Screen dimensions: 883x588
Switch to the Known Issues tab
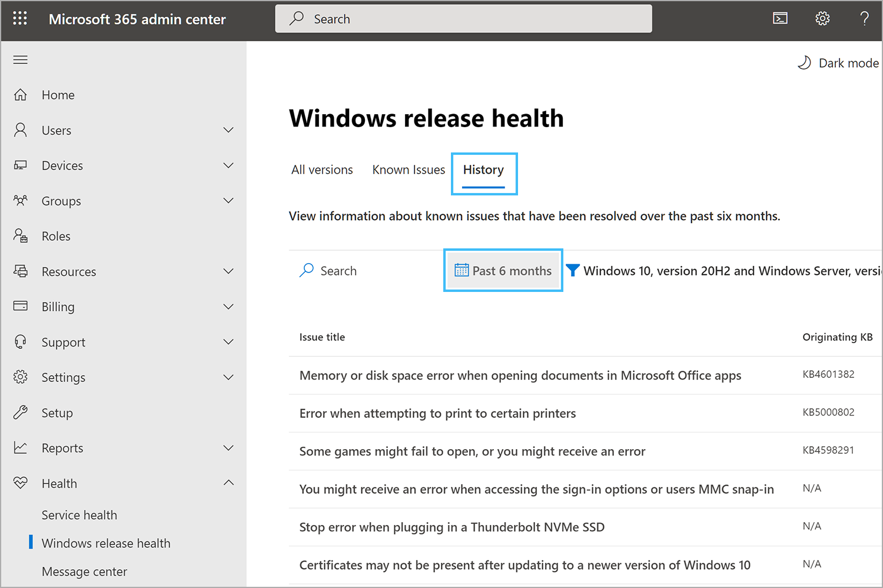coord(409,170)
